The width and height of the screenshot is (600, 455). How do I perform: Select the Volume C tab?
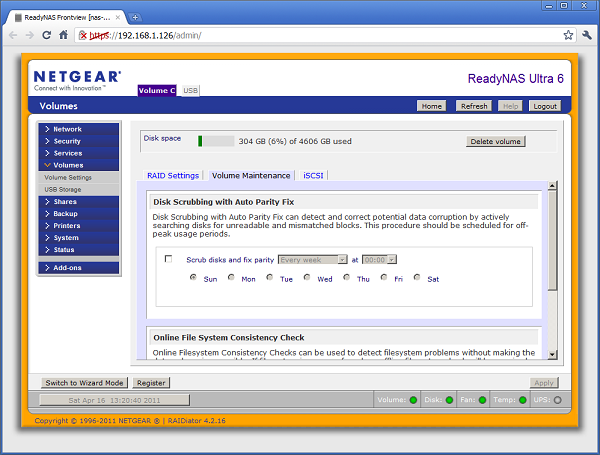[x=157, y=90]
